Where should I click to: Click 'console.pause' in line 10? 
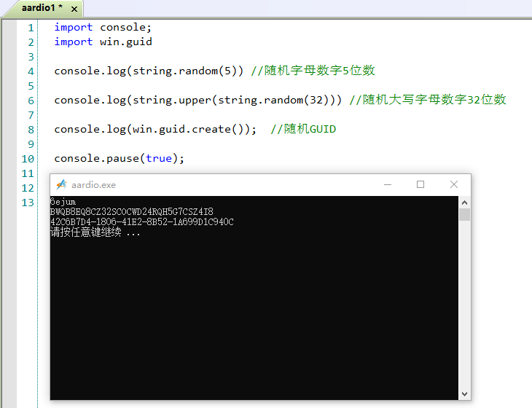coord(97,158)
